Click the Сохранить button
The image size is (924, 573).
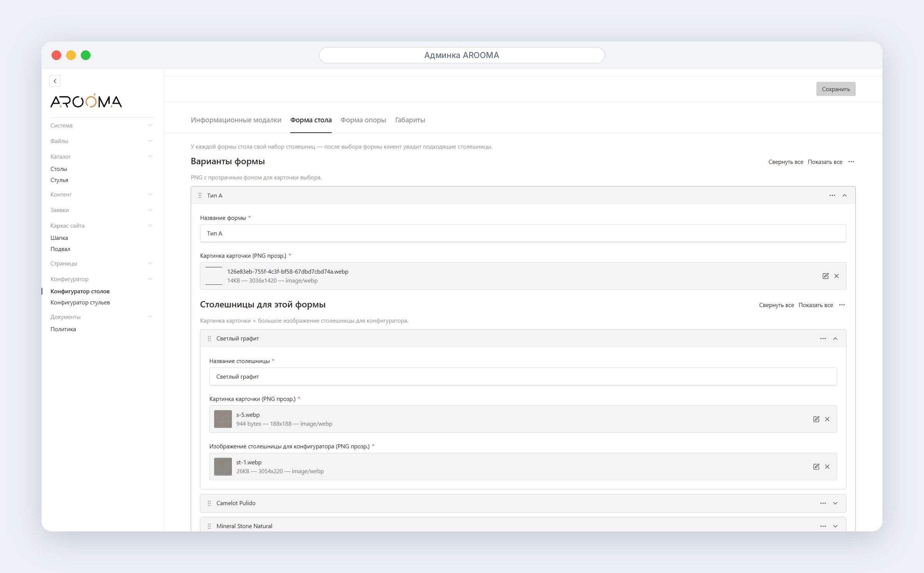836,89
